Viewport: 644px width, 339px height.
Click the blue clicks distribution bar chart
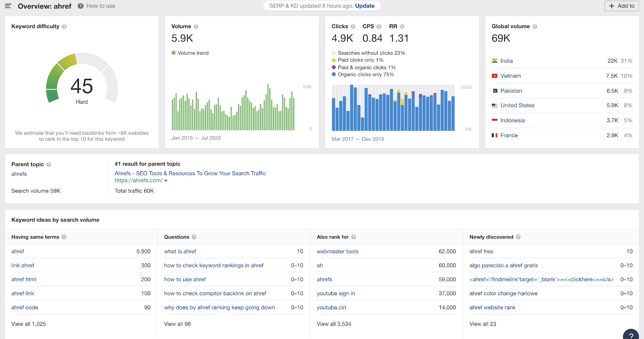coord(393,108)
